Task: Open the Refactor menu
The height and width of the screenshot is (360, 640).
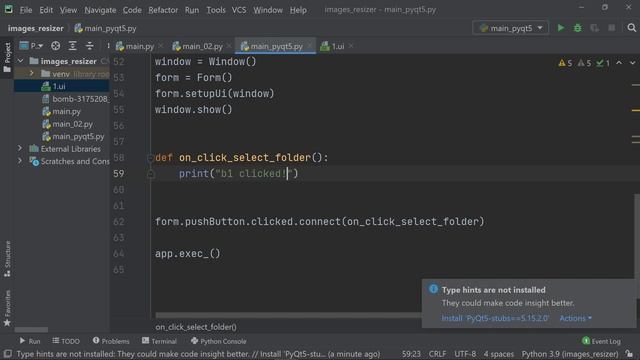Action: coord(163,10)
